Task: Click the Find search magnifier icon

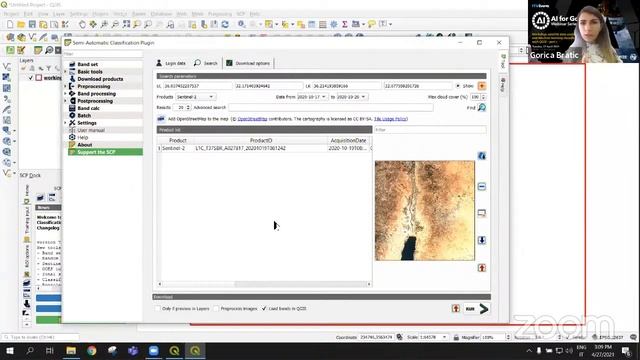Action: click(482, 107)
